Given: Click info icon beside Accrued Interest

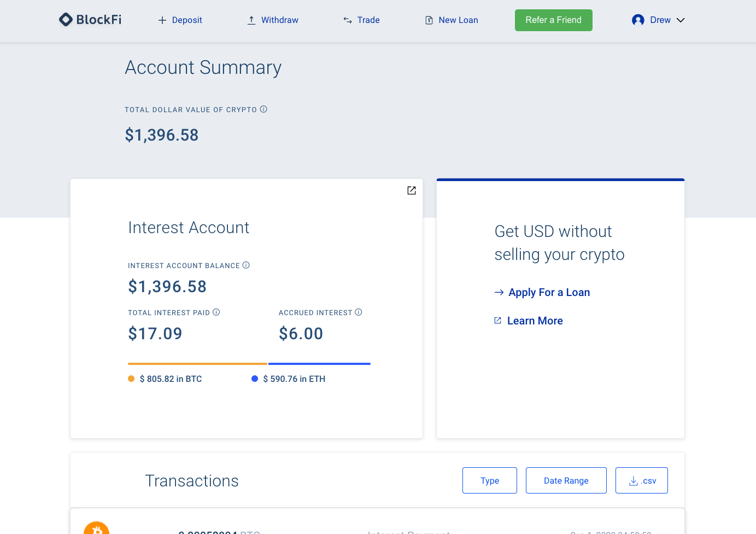Looking at the screenshot, I should click(359, 312).
